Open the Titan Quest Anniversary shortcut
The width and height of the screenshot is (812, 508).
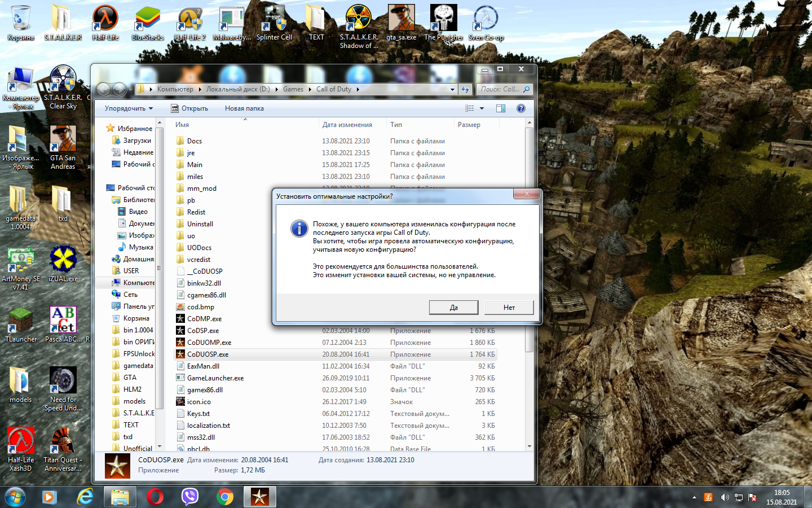click(63, 450)
